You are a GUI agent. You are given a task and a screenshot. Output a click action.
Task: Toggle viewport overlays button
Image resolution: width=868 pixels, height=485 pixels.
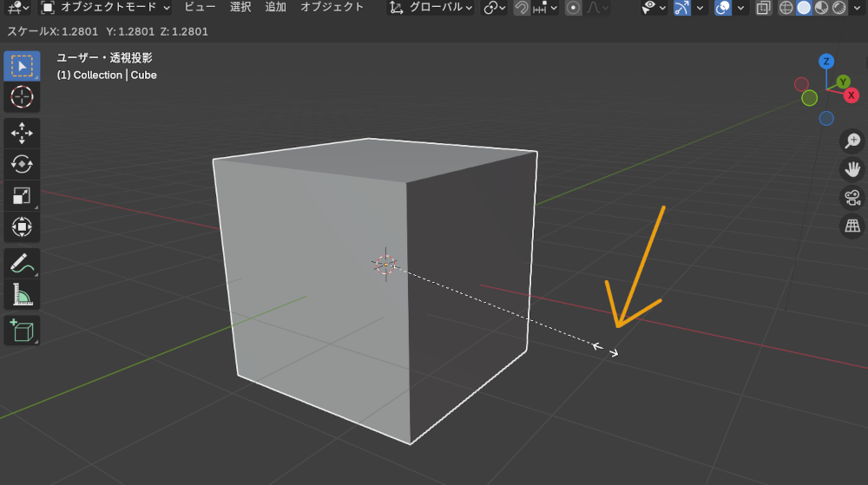[722, 8]
